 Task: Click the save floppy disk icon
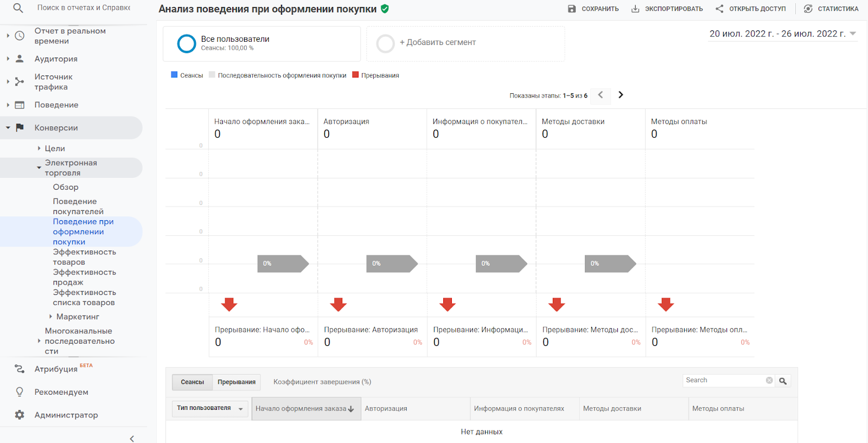pyautogui.click(x=572, y=9)
